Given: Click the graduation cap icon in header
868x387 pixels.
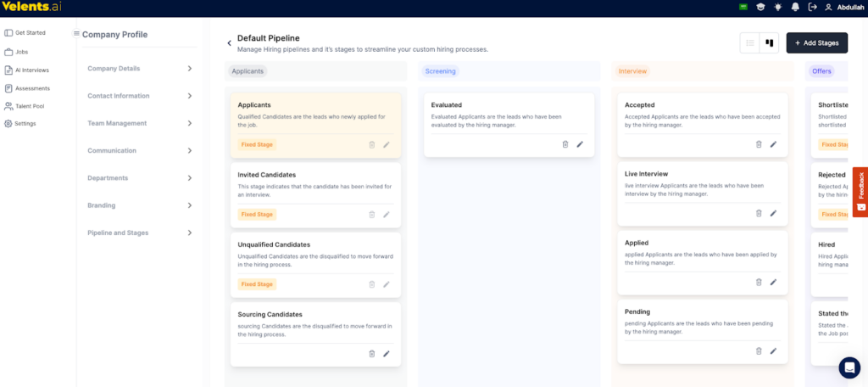Looking at the screenshot, I should tap(761, 7).
